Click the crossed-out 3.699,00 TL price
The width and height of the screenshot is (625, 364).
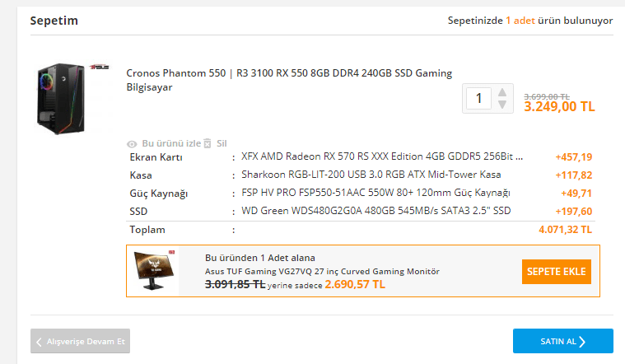(547, 96)
